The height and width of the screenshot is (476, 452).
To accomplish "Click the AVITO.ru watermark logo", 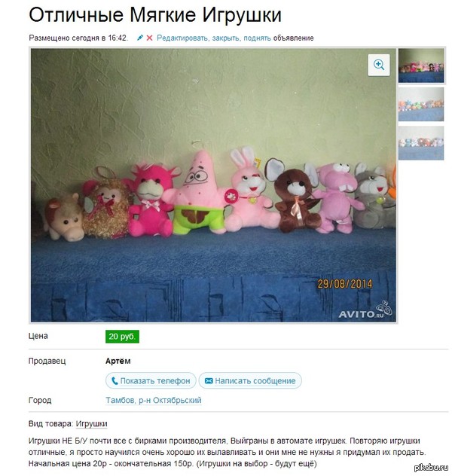I will pos(365,310).
